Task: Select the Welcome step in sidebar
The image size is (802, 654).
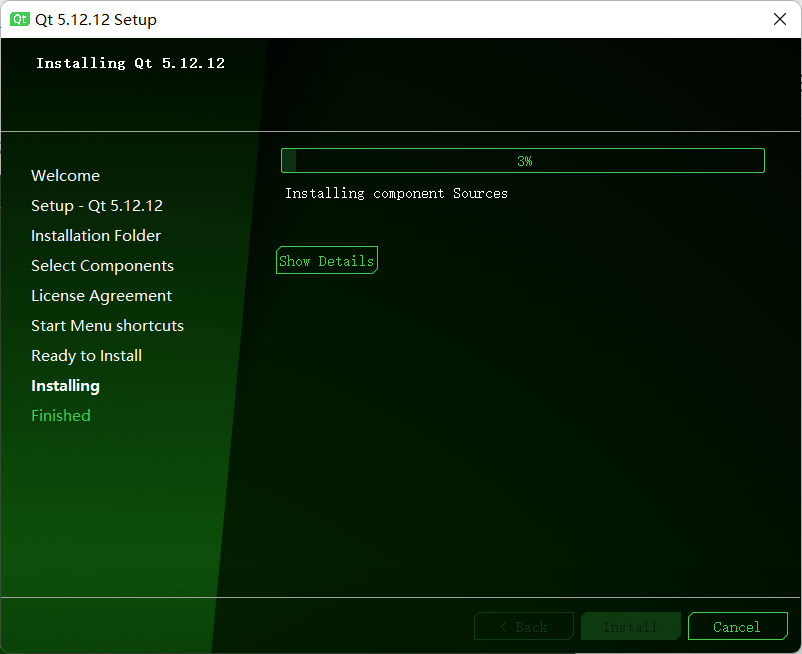Action: (65, 175)
